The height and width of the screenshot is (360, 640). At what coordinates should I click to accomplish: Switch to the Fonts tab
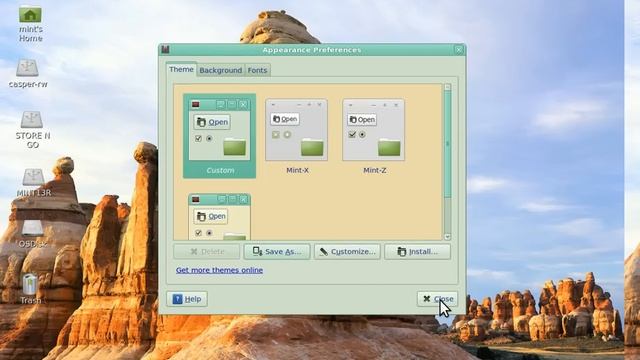pyautogui.click(x=257, y=70)
